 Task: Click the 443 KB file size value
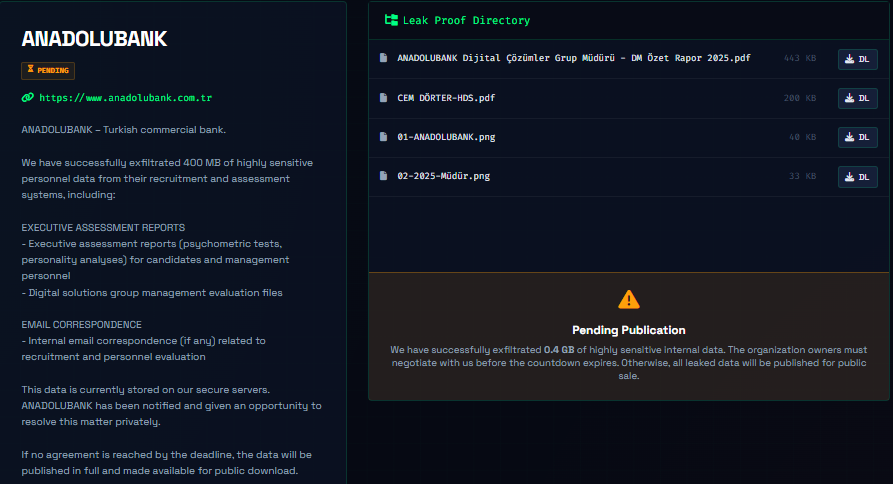(x=800, y=58)
